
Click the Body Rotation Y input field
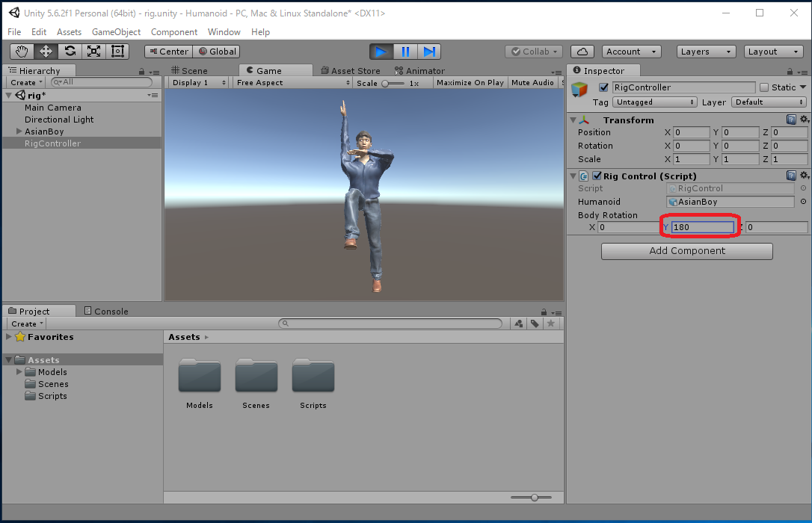pos(701,227)
